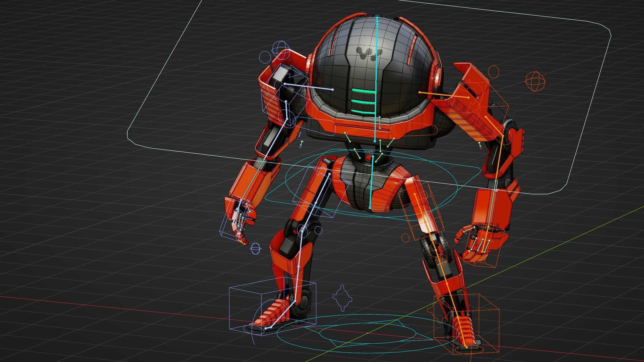Select the small orange circle beside orange thigh

coord(405,237)
